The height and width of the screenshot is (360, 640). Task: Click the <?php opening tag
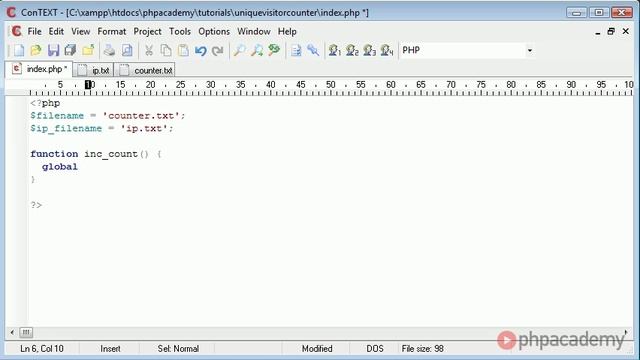pyautogui.click(x=45, y=103)
